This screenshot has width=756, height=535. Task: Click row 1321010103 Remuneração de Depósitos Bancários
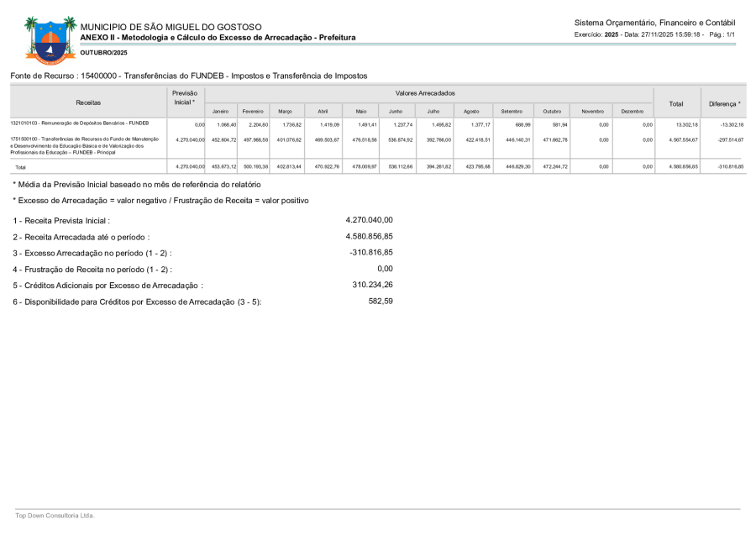(80, 123)
